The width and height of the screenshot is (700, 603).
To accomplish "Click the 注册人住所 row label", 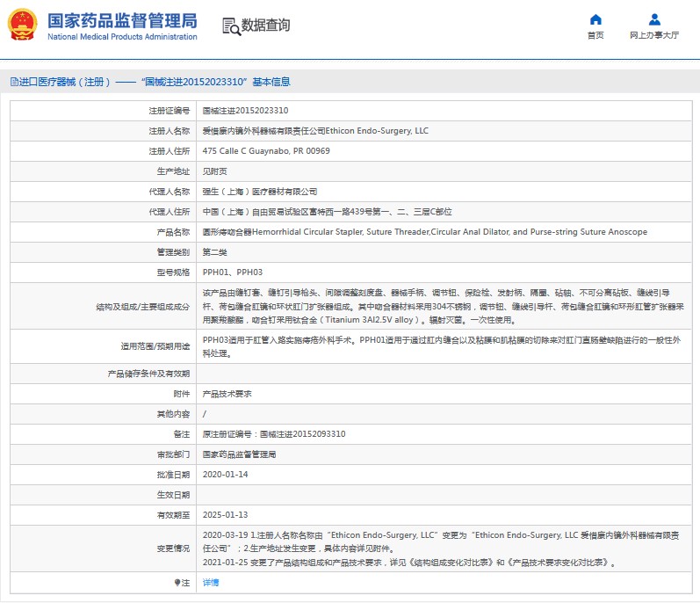I will pyautogui.click(x=170, y=151).
